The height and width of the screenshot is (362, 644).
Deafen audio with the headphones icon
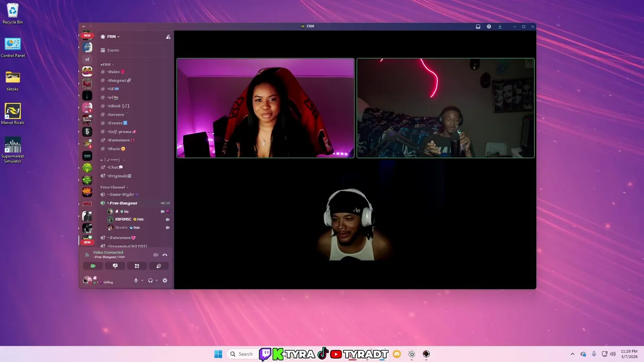tap(150, 281)
